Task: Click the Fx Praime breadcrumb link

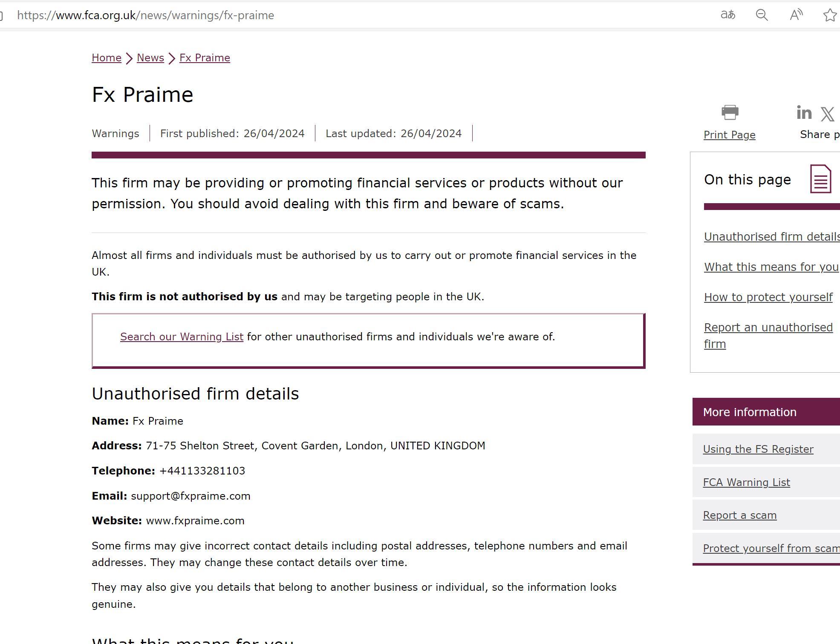Action: [205, 58]
